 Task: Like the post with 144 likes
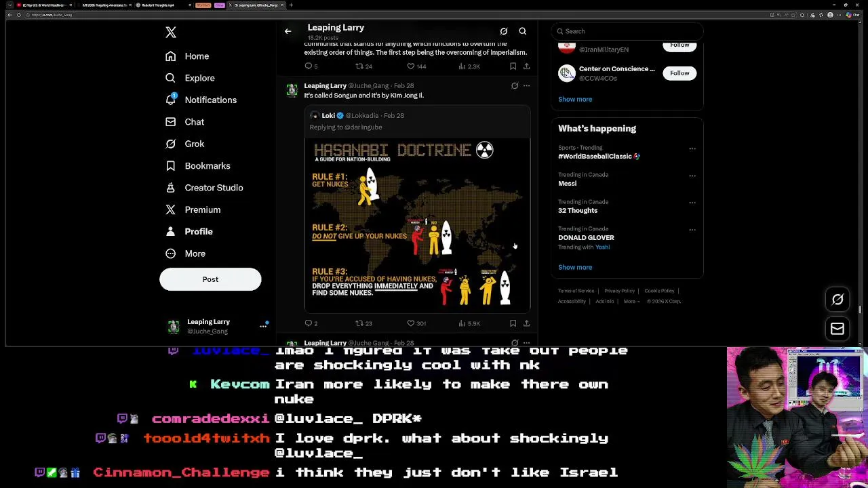click(416, 66)
